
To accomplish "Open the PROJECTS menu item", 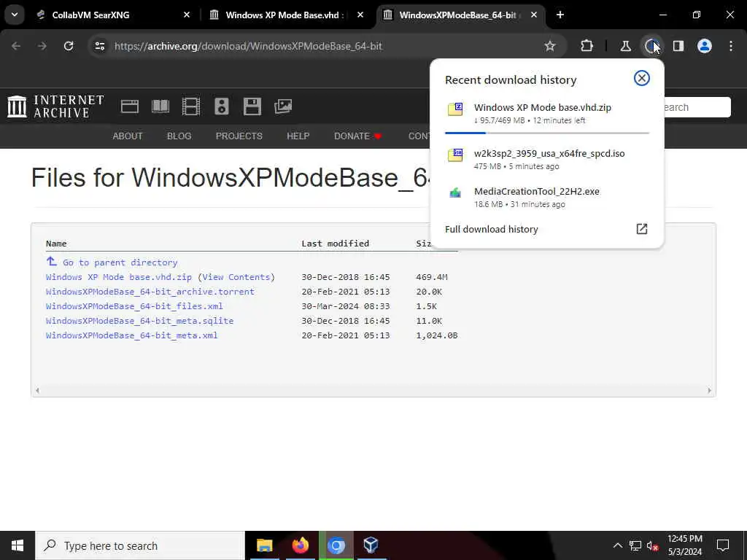I will coord(239,136).
